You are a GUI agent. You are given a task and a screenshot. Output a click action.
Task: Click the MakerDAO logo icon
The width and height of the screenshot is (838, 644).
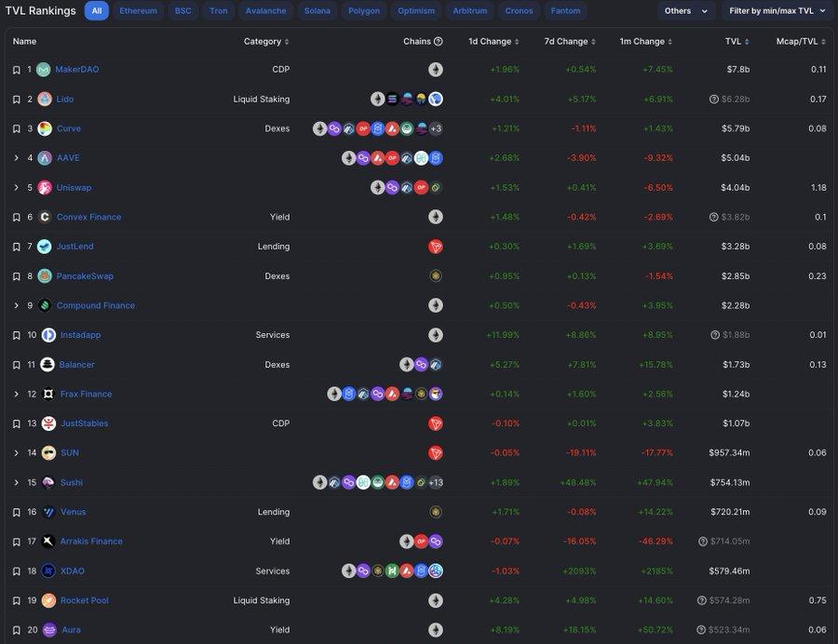point(44,70)
